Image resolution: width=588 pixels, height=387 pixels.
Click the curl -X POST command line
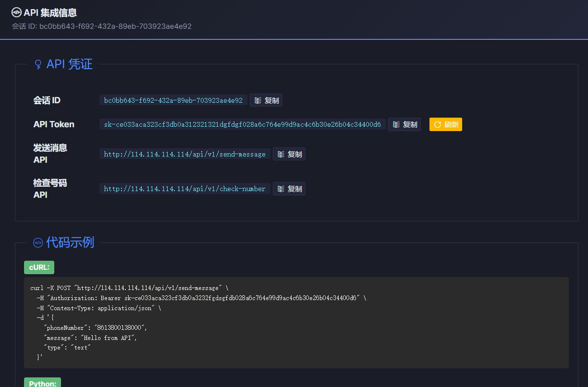click(x=129, y=288)
